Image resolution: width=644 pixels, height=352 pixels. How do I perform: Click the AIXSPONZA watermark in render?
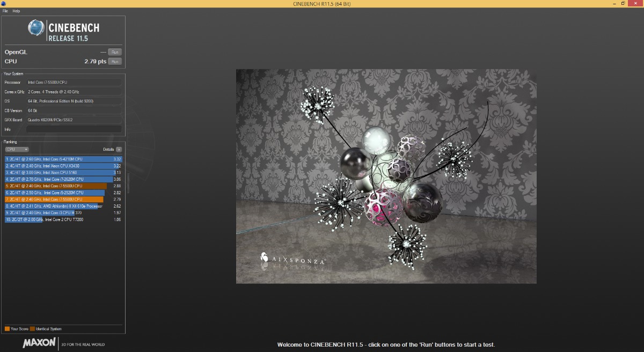coord(293,260)
